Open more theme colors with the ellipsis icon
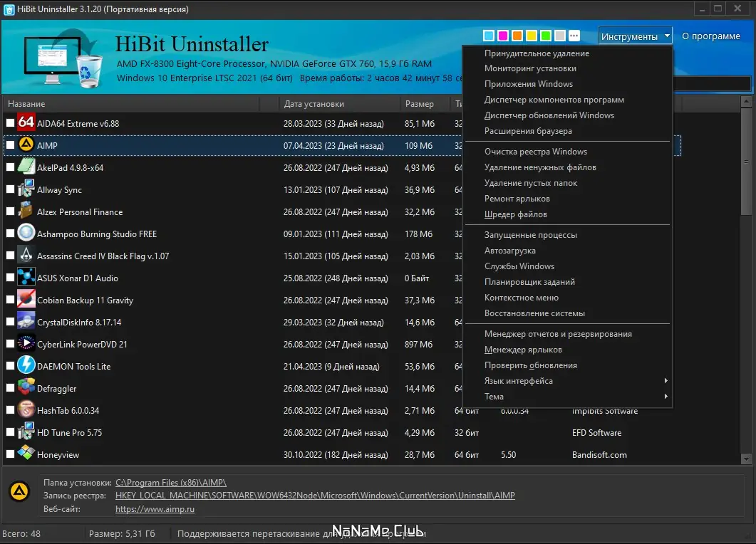The height and width of the screenshot is (544, 756). [x=574, y=36]
